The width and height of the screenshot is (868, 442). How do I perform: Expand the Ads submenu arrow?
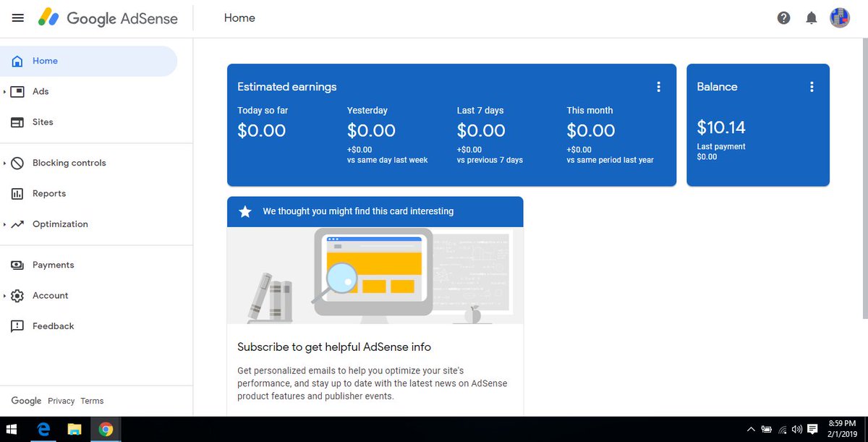coord(4,92)
